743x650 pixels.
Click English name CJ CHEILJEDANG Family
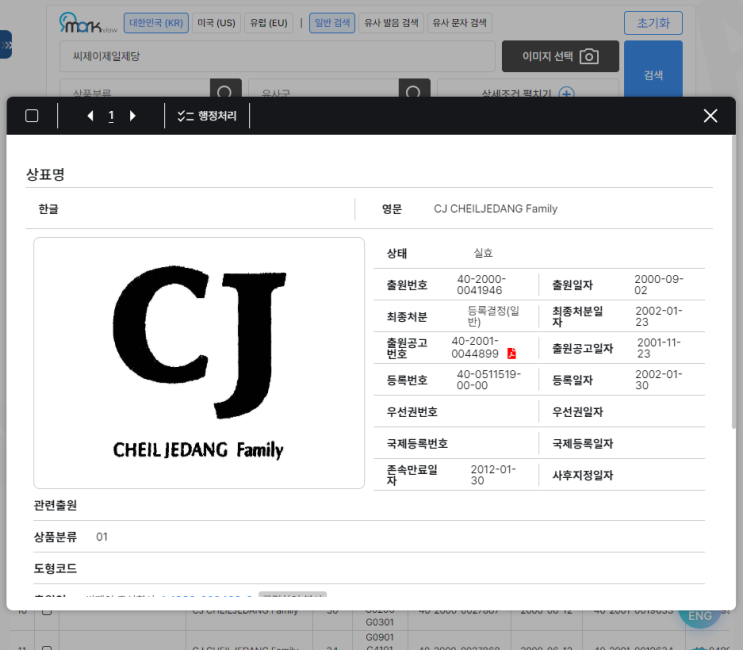tap(496, 209)
